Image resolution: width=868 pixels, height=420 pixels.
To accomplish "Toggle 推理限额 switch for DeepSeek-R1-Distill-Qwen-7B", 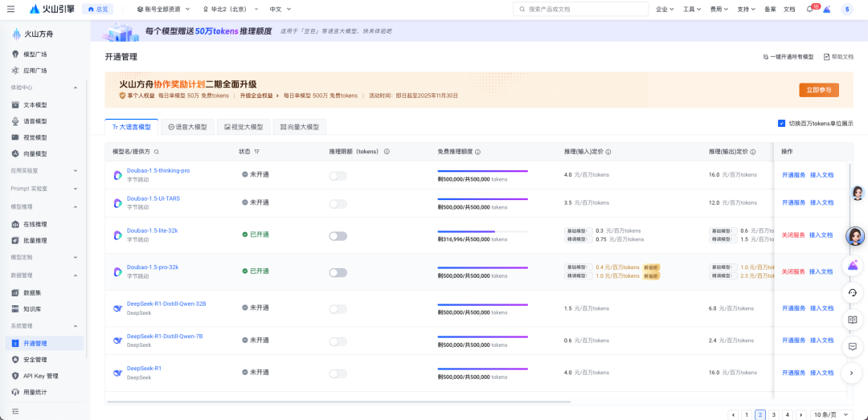I will 338,342.
